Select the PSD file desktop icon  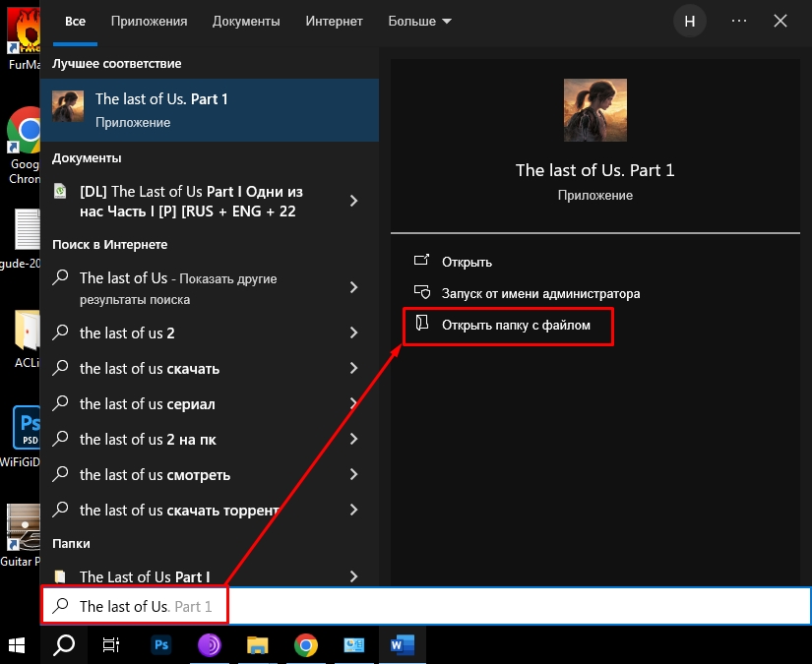coord(24,436)
